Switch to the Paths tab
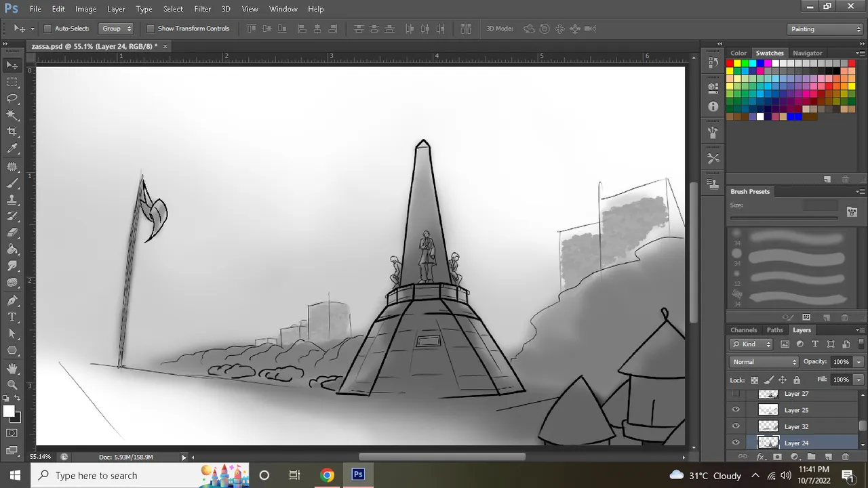The height and width of the screenshot is (488, 868). point(775,330)
